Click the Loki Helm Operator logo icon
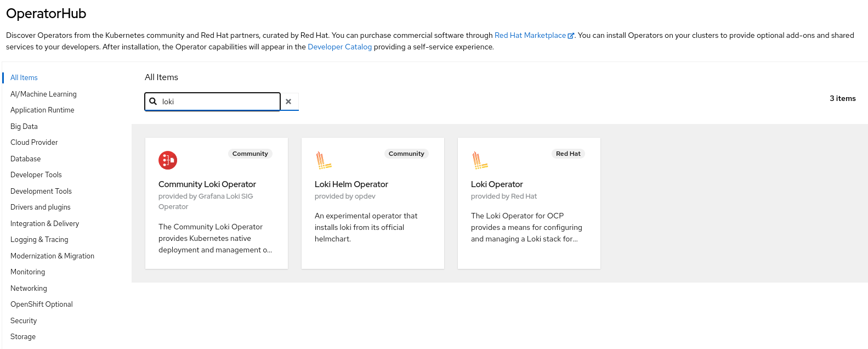This screenshot has width=868, height=349. coord(324,160)
